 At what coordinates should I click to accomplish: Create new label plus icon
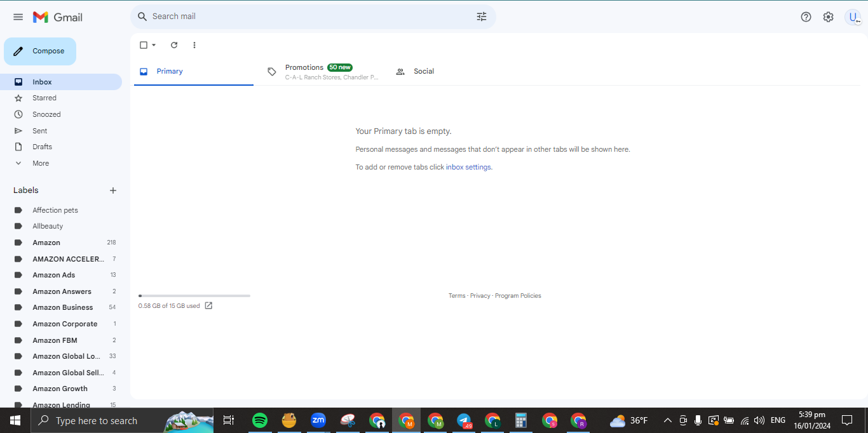pyautogui.click(x=113, y=190)
